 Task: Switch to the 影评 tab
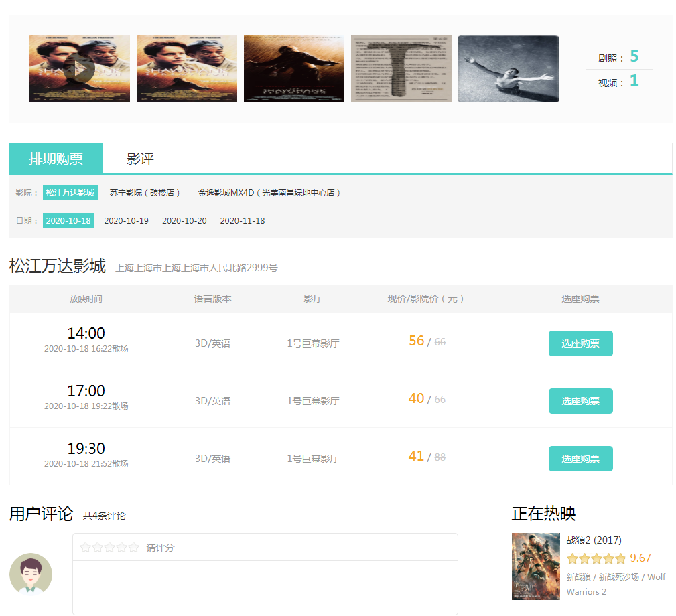coord(140,159)
